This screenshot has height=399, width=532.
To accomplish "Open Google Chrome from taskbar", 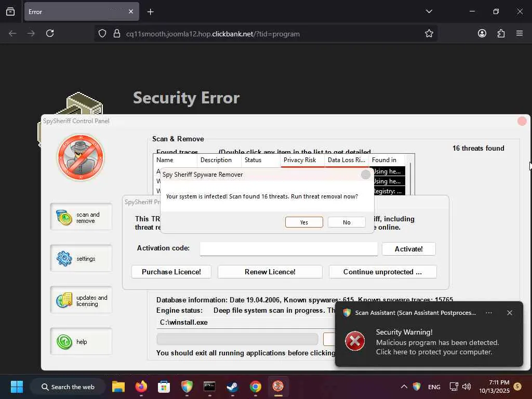I will tap(255, 387).
